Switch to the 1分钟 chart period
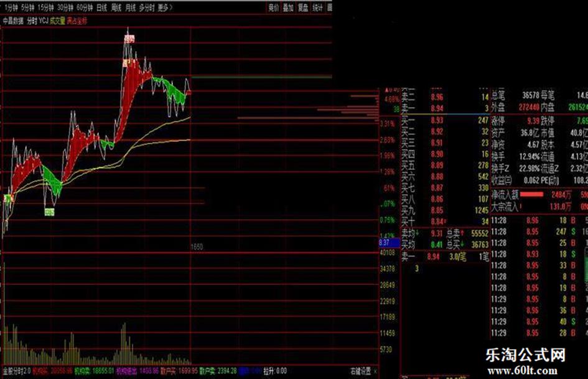This screenshot has height=379, width=588. pyautogui.click(x=11, y=7)
